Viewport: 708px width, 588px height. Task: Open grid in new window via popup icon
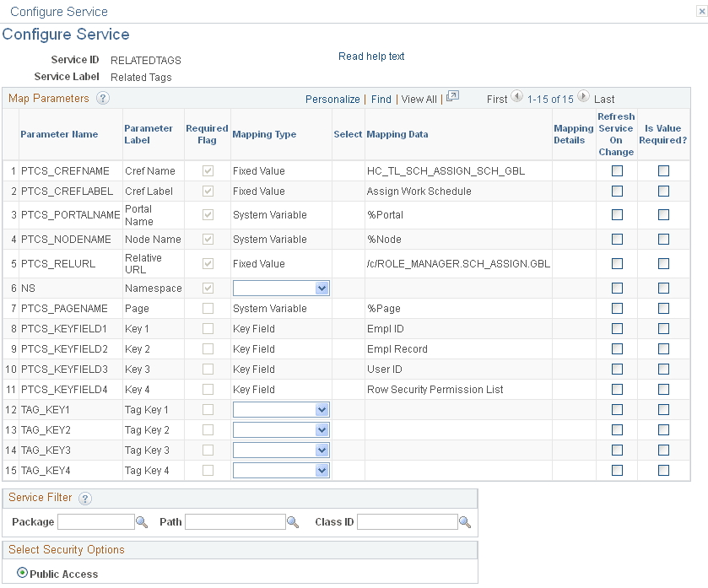pyautogui.click(x=452, y=96)
